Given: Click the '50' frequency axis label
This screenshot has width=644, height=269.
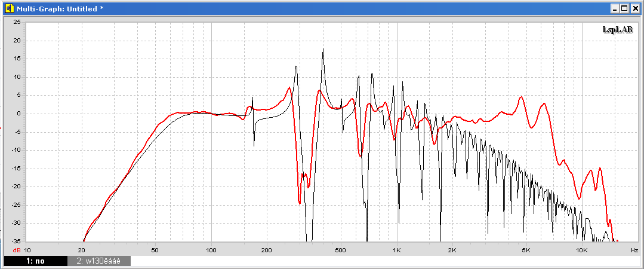Looking at the screenshot, I should pos(155,250).
